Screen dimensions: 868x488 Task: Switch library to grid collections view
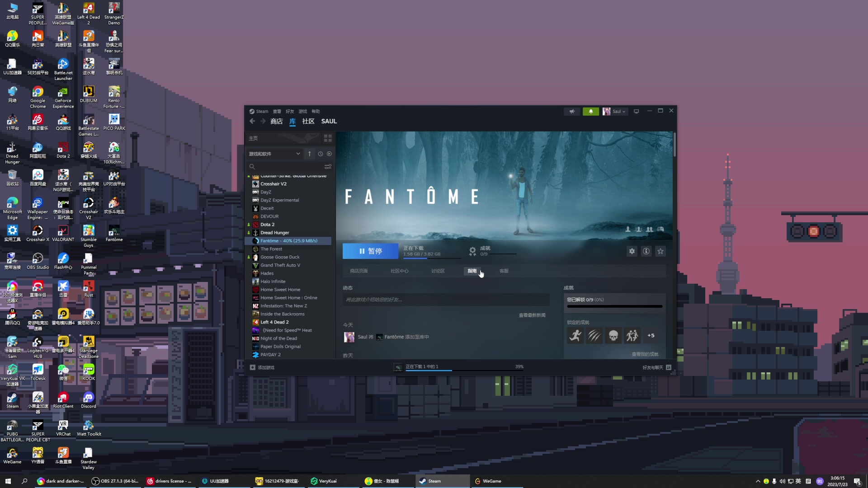[328, 138]
